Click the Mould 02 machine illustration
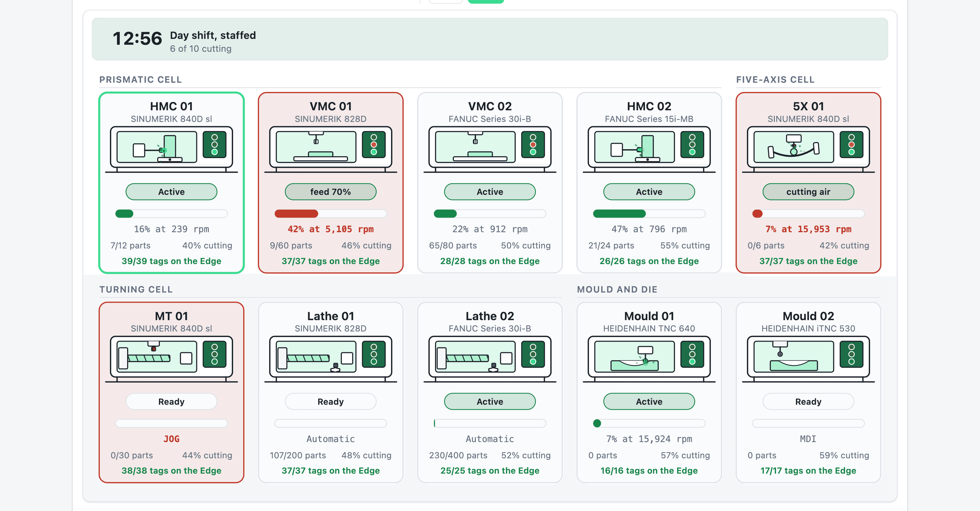Image resolution: width=980 pixels, height=511 pixels. click(x=808, y=359)
